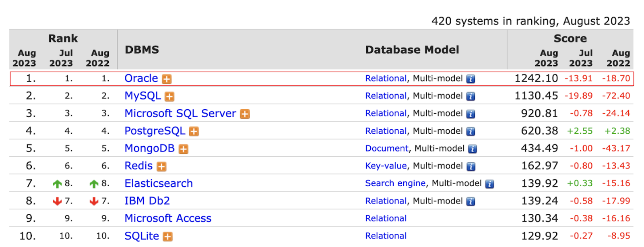Open the Redis DBMS link
The width and height of the screenshot is (644, 247).
[139, 166]
